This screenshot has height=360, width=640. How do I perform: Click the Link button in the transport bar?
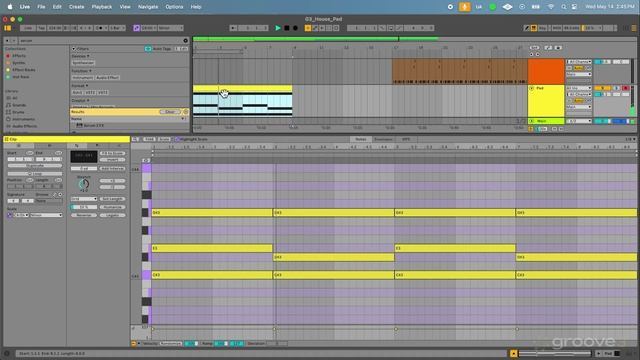[x=28, y=28]
